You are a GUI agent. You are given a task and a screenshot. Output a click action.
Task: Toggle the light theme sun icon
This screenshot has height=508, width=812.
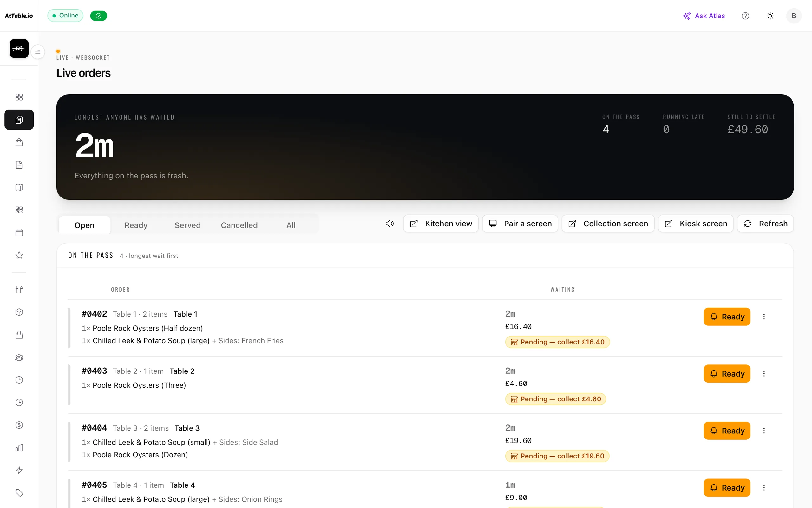770,16
